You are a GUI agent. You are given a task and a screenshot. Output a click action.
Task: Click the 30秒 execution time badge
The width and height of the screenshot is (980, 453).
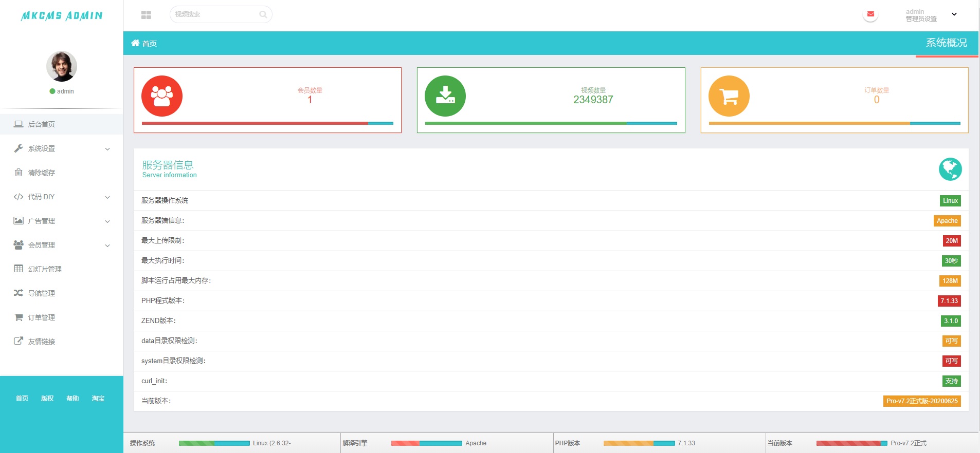[951, 261]
